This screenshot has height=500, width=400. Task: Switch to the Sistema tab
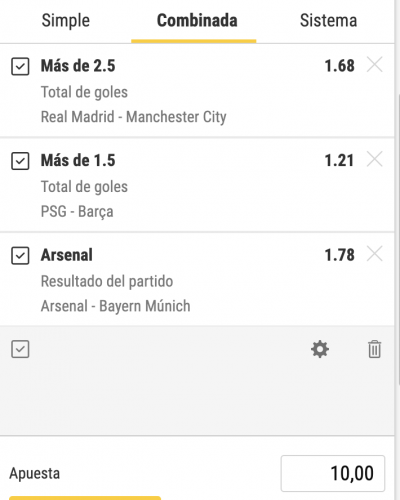pos(328,21)
